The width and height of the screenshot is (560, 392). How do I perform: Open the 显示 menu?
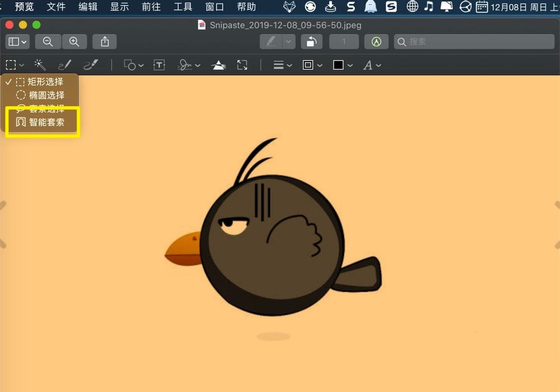[x=119, y=6]
